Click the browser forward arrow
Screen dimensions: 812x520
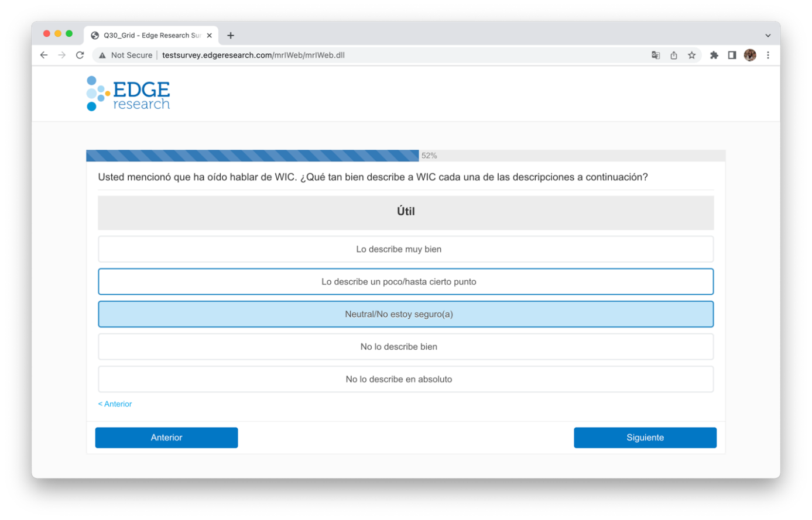pos(62,55)
